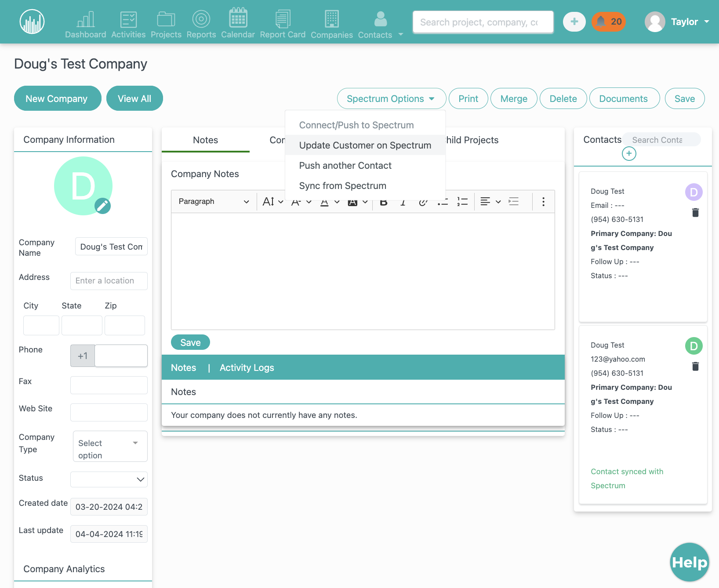Expand nav overflow arrow after Contacts

[x=401, y=34]
